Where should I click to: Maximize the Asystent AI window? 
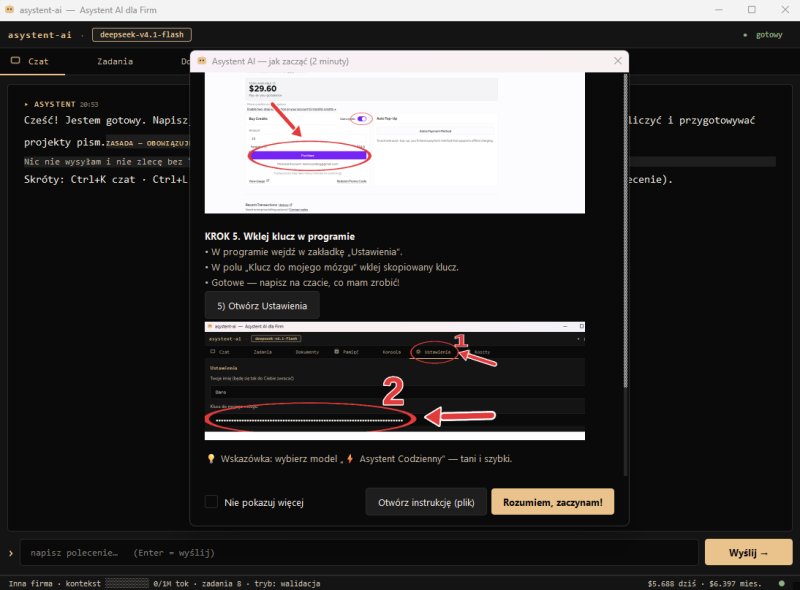pos(752,10)
